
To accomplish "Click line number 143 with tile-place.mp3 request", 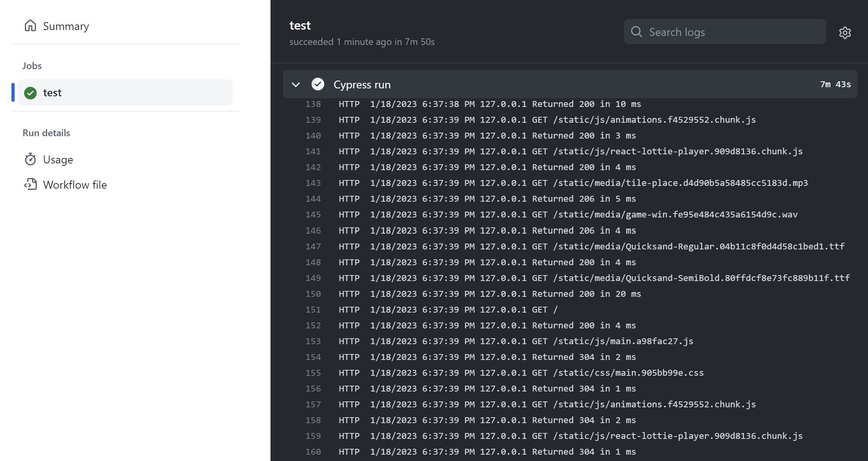I will (x=313, y=183).
